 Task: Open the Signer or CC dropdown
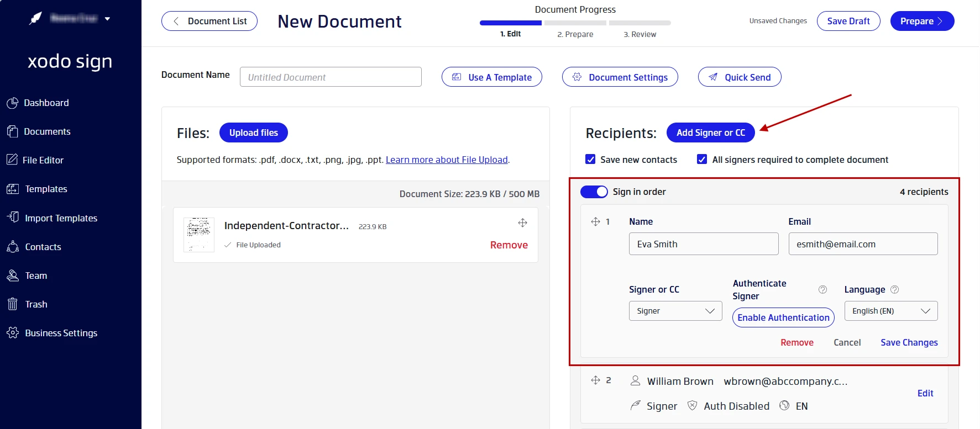[x=675, y=311]
